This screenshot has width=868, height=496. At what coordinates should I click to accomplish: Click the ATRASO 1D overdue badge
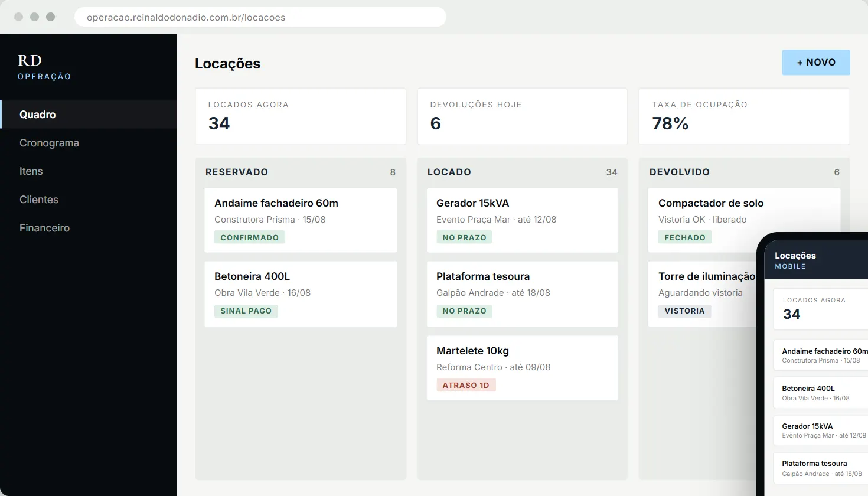pyautogui.click(x=466, y=385)
